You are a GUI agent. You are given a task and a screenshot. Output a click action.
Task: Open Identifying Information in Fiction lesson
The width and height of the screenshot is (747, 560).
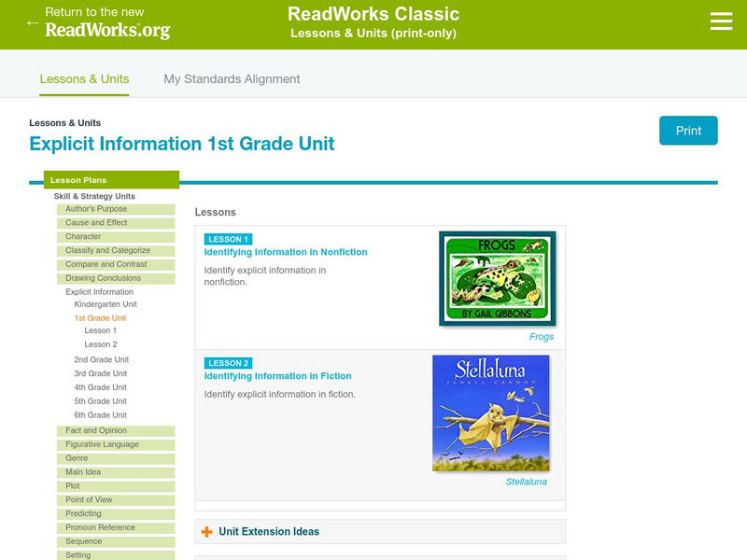[277, 376]
